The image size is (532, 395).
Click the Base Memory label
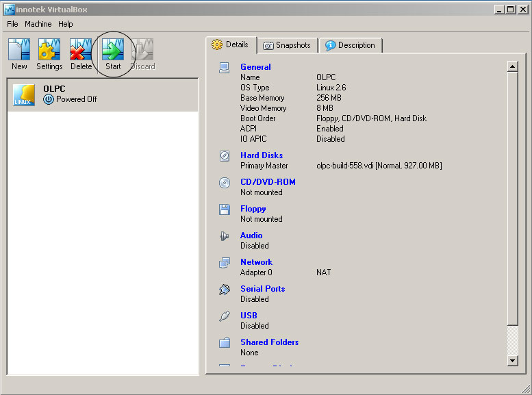(x=262, y=98)
